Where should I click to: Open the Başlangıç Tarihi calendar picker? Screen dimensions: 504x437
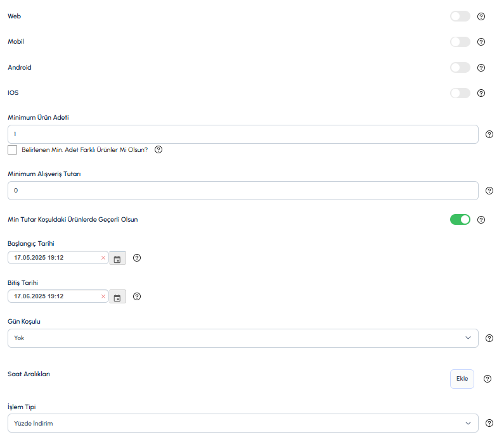(x=117, y=258)
